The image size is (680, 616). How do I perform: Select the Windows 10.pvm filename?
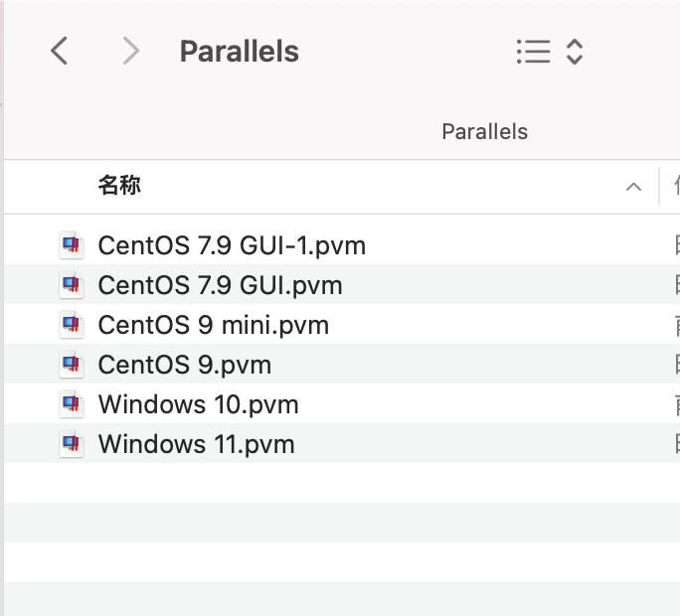(199, 404)
